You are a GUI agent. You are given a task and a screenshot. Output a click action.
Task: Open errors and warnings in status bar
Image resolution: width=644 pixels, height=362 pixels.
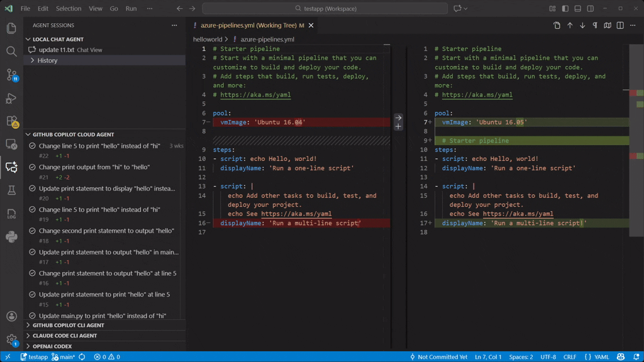pos(107,357)
